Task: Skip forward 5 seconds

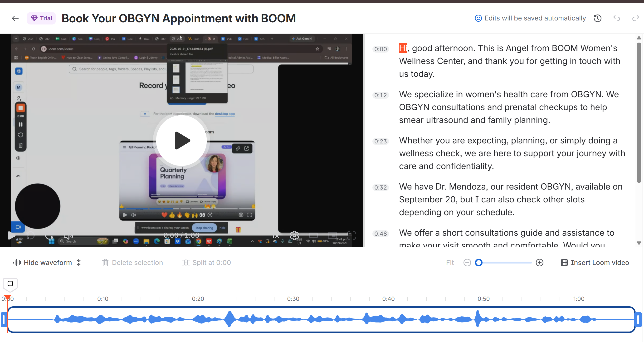Action: tap(49, 235)
